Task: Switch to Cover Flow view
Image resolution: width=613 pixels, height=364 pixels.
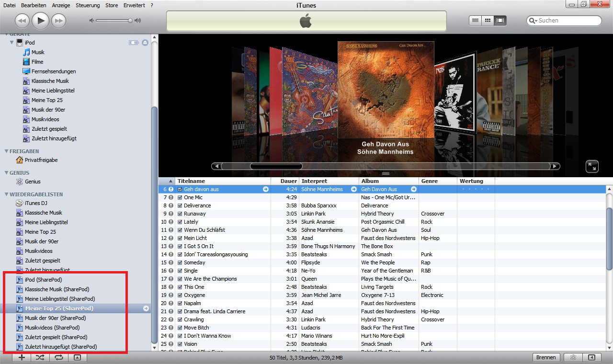Action: [500, 21]
